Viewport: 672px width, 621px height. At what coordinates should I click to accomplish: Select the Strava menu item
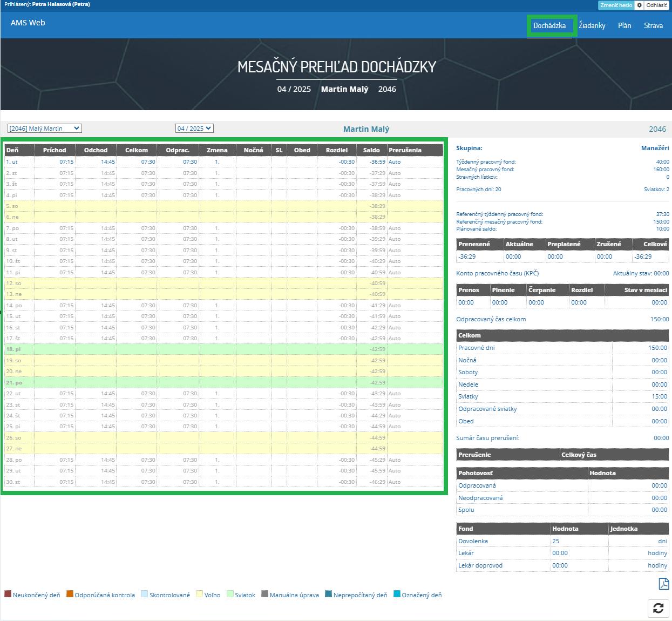653,25
